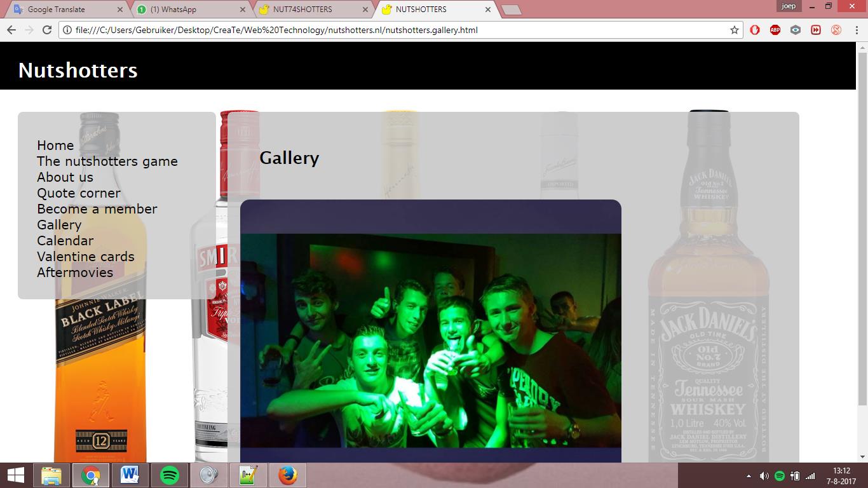The image size is (868, 488).
Task: Focus the address bar URL field
Action: click(400, 30)
